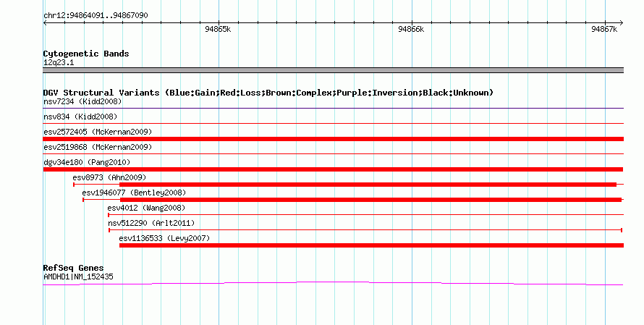
Task: Open variant esv2572405 (McKernan2009) label
Action: click(x=98, y=132)
